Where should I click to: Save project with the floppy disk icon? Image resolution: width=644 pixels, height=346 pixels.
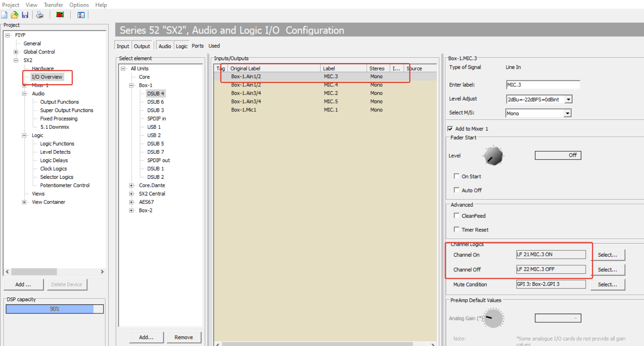(25, 15)
